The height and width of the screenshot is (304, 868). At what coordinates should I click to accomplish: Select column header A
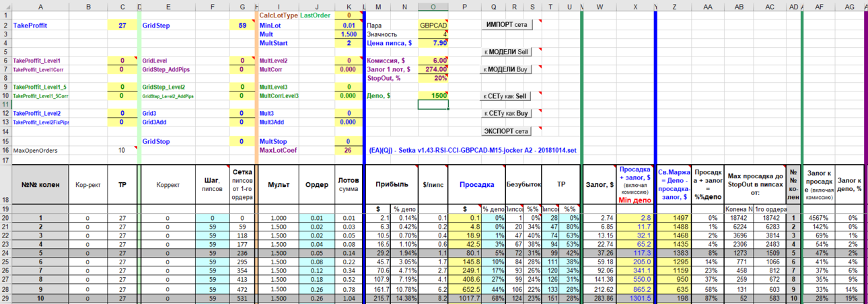[x=40, y=7]
